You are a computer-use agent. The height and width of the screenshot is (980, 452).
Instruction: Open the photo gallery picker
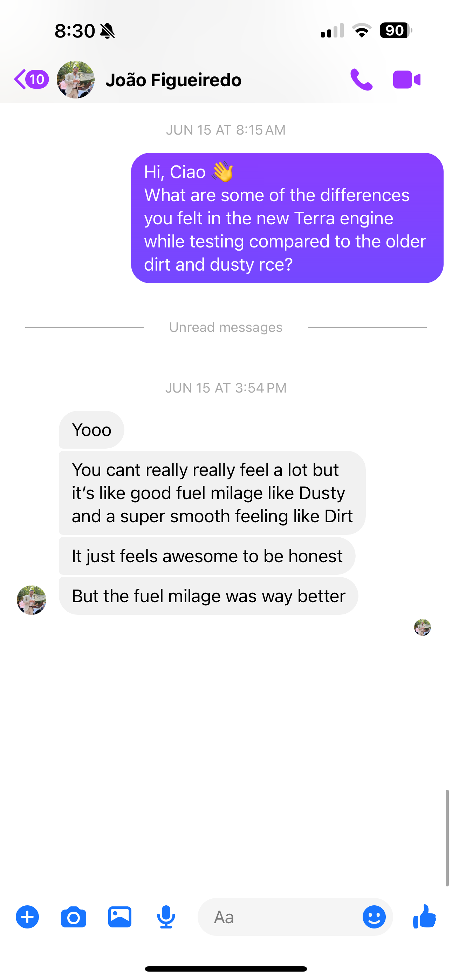click(120, 917)
